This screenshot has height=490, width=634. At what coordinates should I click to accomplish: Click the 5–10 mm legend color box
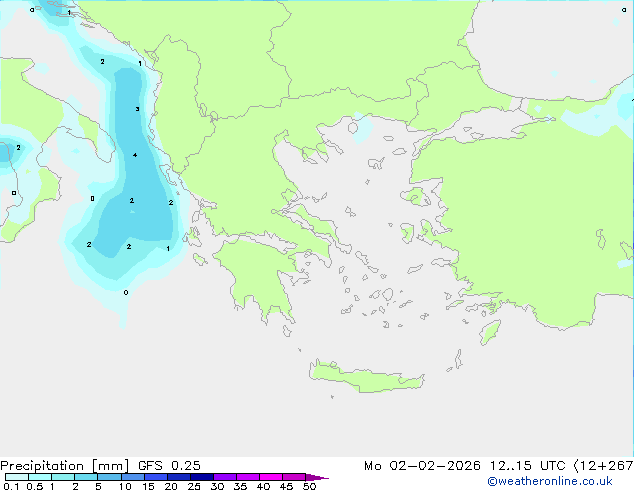109,477
